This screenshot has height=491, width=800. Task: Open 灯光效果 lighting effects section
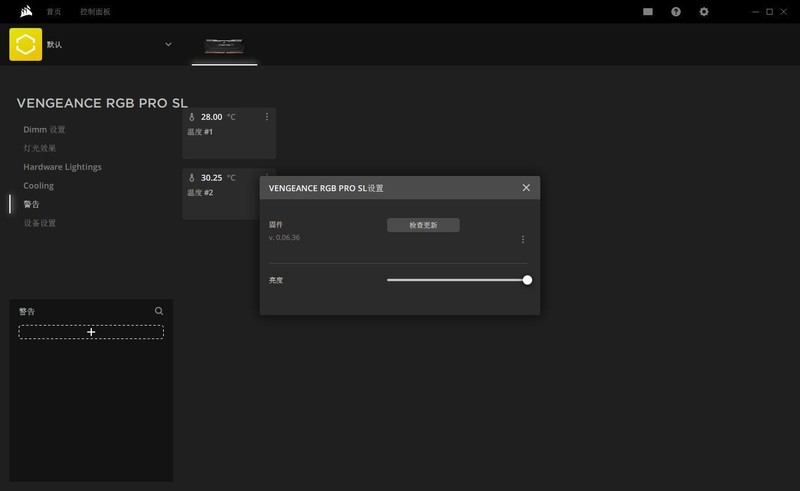pos(40,148)
